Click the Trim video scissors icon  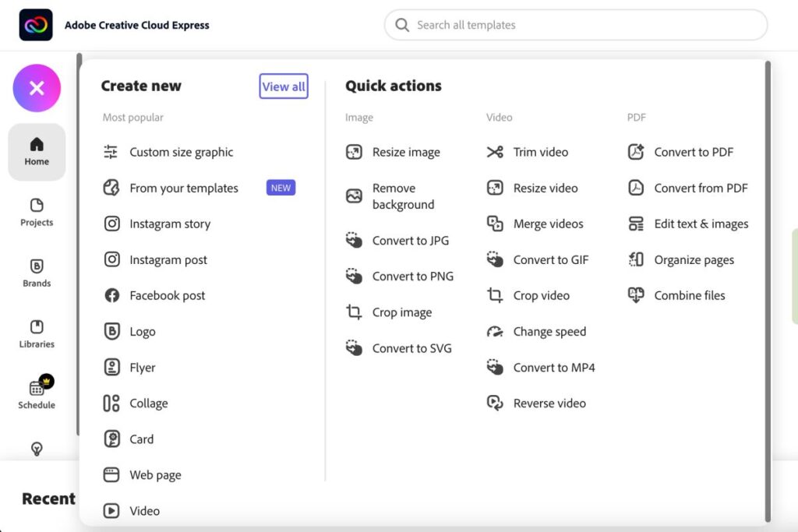tap(495, 152)
